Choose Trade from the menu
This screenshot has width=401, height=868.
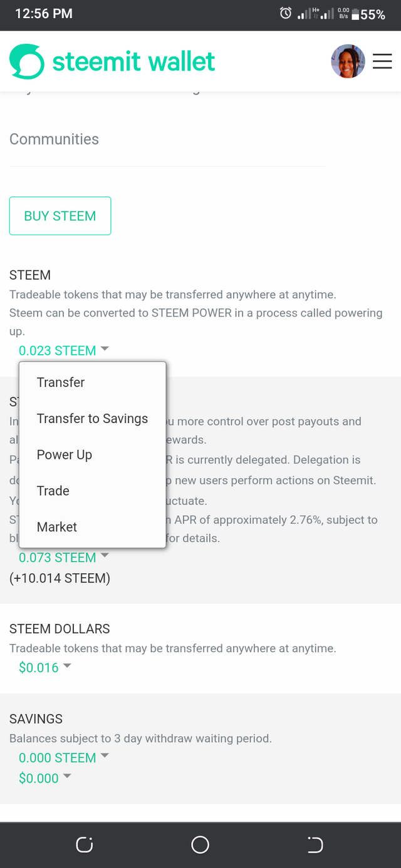53,491
